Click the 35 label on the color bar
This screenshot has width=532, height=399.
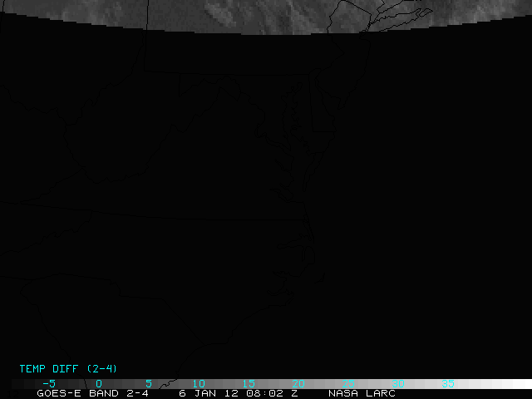(447, 384)
